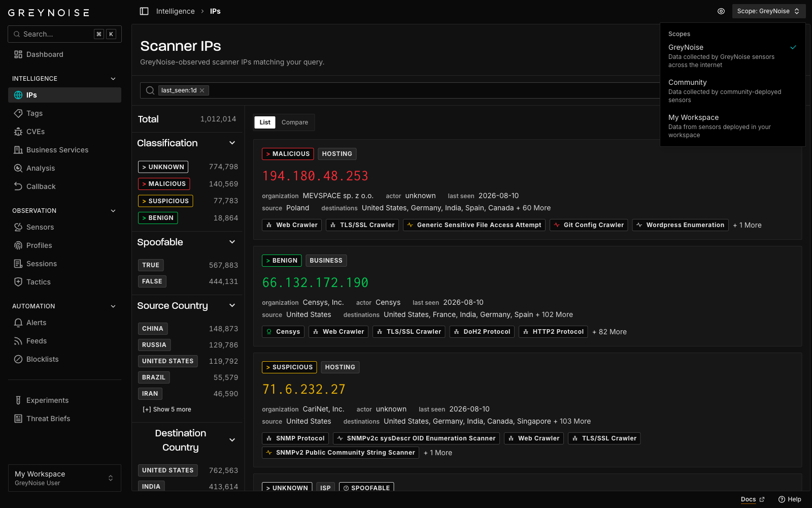Collapse the Spoofable filter section
The width and height of the screenshot is (812, 508).
[232, 242]
